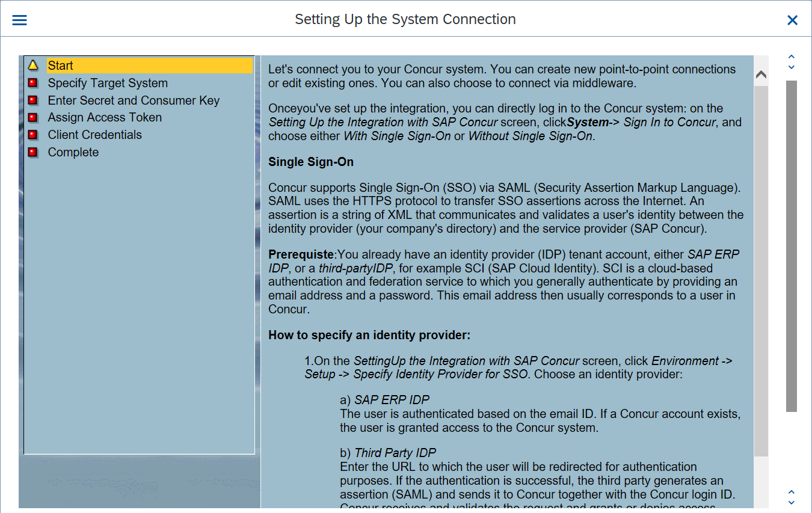Click the bold Single Sign-On heading
This screenshot has width=812, height=513.
[x=311, y=162]
